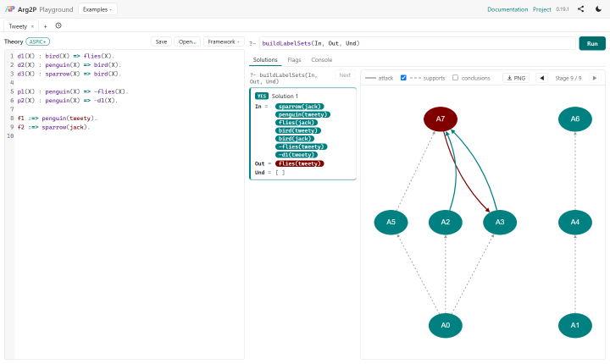Image resolution: width=610 pixels, height=364 pixels.
Task: Select graph node A3
Action: pyautogui.click(x=500, y=222)
